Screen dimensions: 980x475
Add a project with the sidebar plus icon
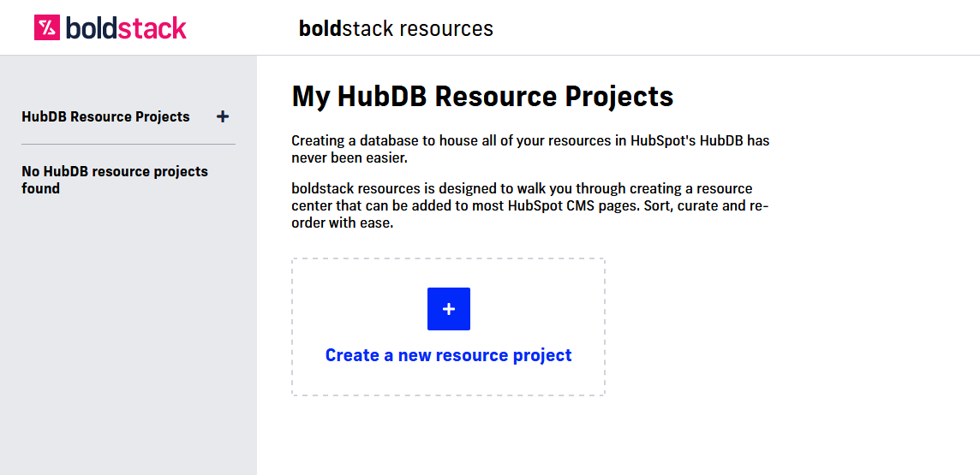223,116
